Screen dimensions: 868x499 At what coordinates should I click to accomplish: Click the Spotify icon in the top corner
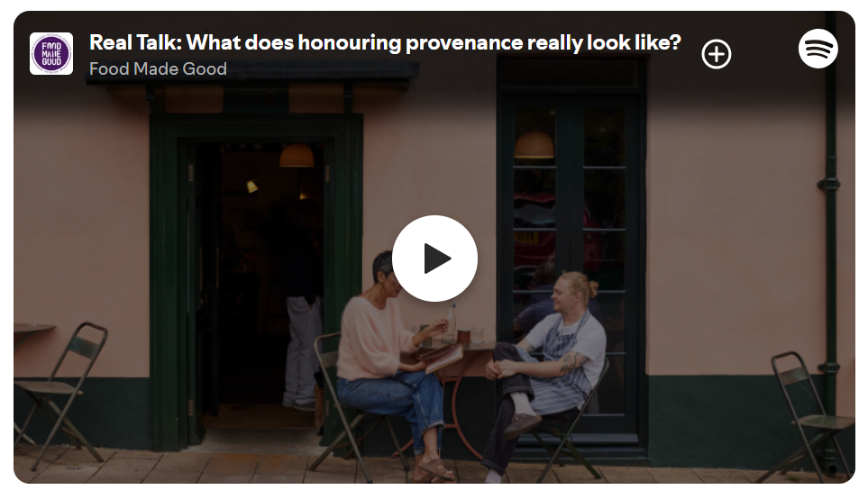(x=818, y=49)
